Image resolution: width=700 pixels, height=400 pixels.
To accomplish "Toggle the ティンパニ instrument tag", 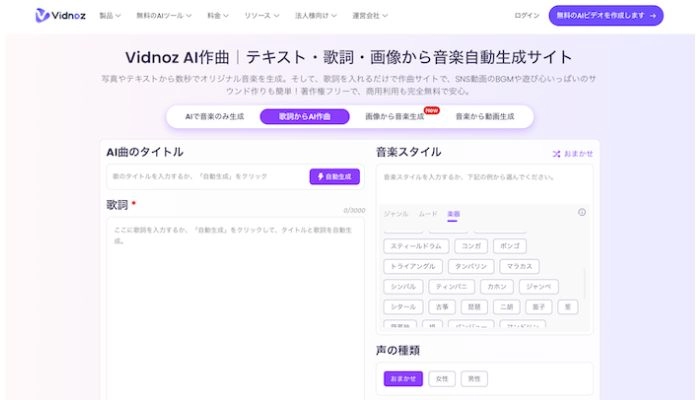I will (451, 287).
